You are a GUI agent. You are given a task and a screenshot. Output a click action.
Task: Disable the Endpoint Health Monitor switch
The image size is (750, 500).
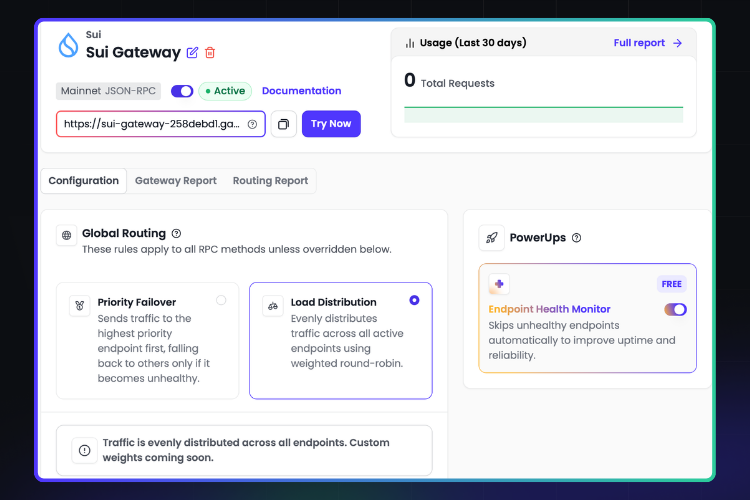[675, 310]
